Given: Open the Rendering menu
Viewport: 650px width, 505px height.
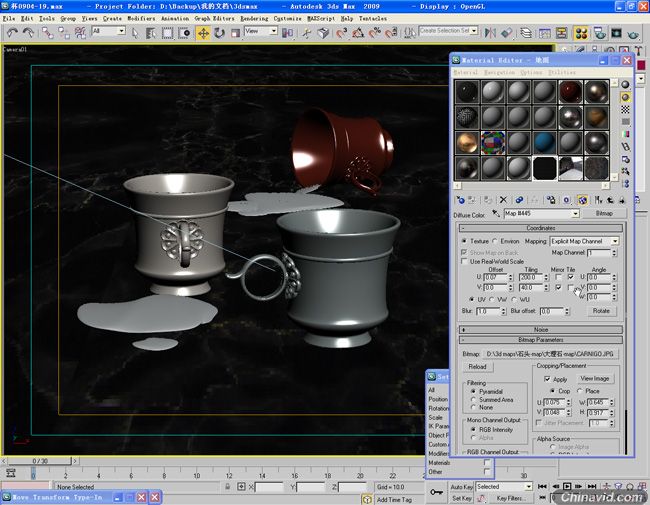Looking at the screenshot, I should coord(254,19).
